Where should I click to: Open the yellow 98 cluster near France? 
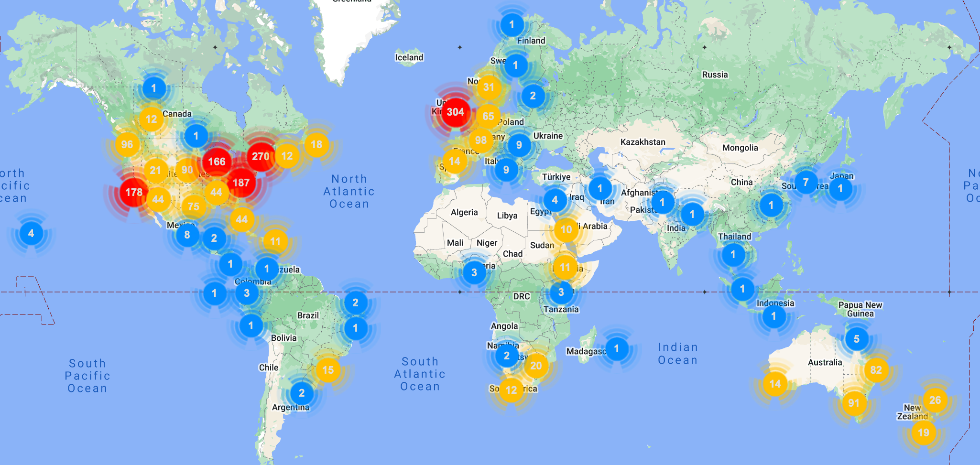[x=481, y=141]
